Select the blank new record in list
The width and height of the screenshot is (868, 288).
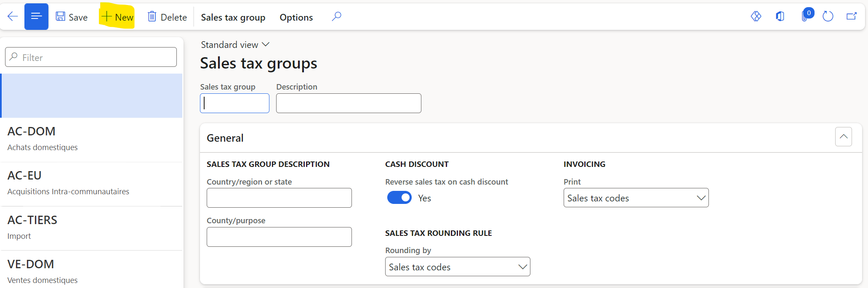(91, 96)
